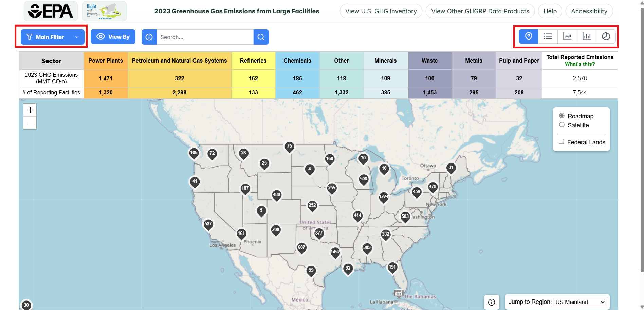Click the What's this? link
The height and width of the screenshot is (310, 644).
pos(579,64)
